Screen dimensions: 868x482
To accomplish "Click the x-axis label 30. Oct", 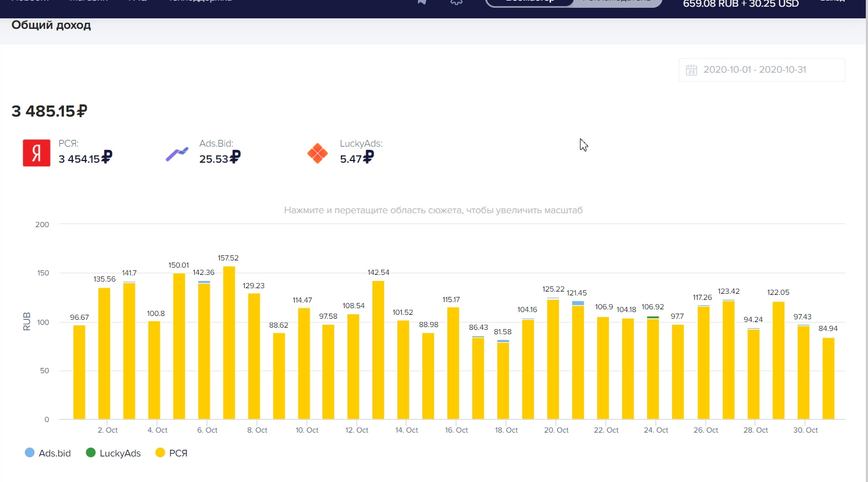I will (x=806, y=430).
